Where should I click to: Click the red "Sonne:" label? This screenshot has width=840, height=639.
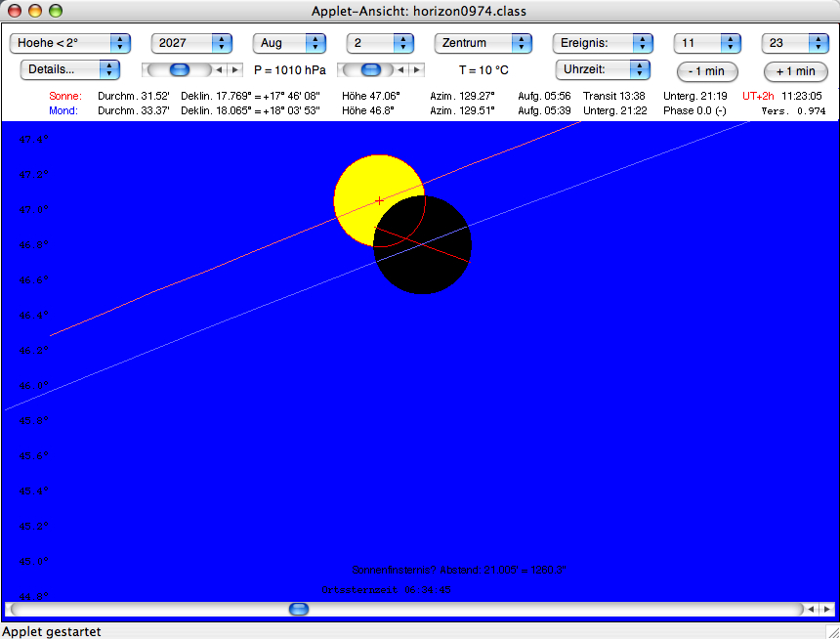[65, 96]
